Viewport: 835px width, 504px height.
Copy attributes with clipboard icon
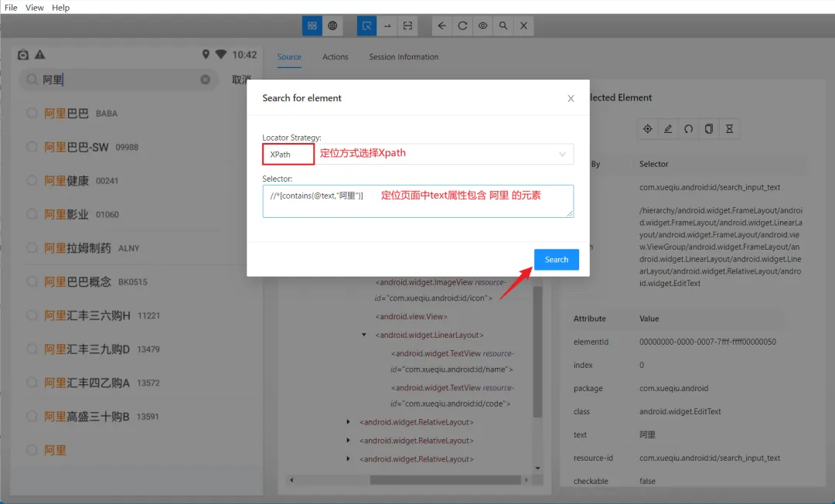pos(709,129)
